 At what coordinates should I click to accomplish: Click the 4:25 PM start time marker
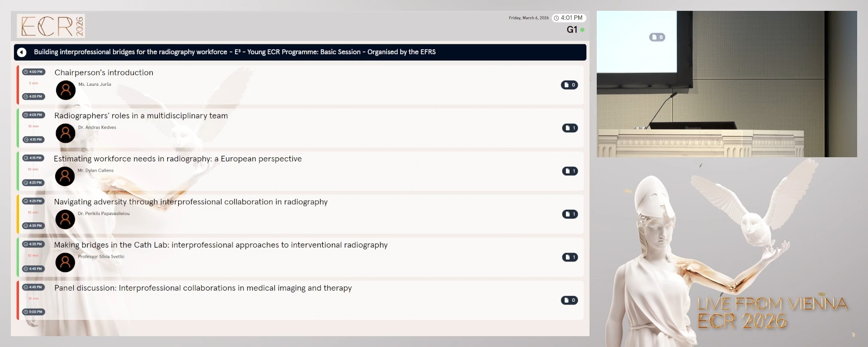[33, 201]
